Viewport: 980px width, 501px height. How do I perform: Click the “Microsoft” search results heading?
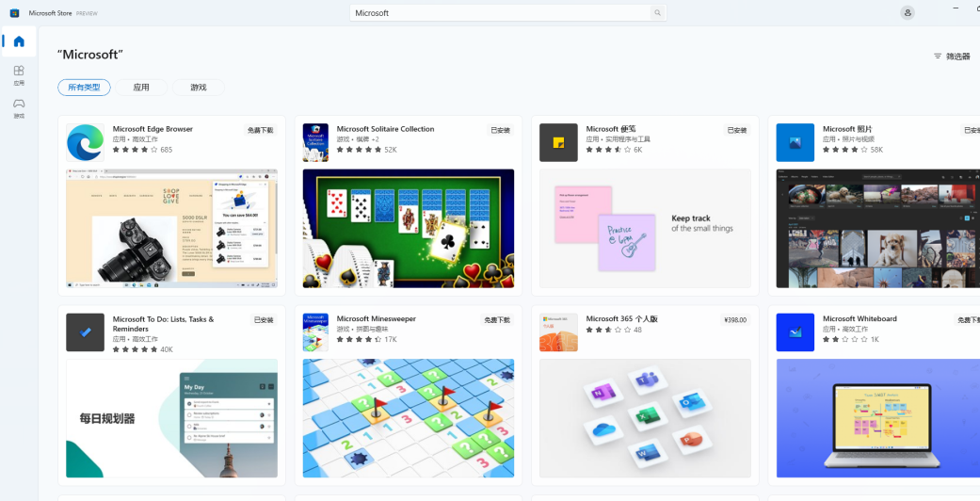90,55
